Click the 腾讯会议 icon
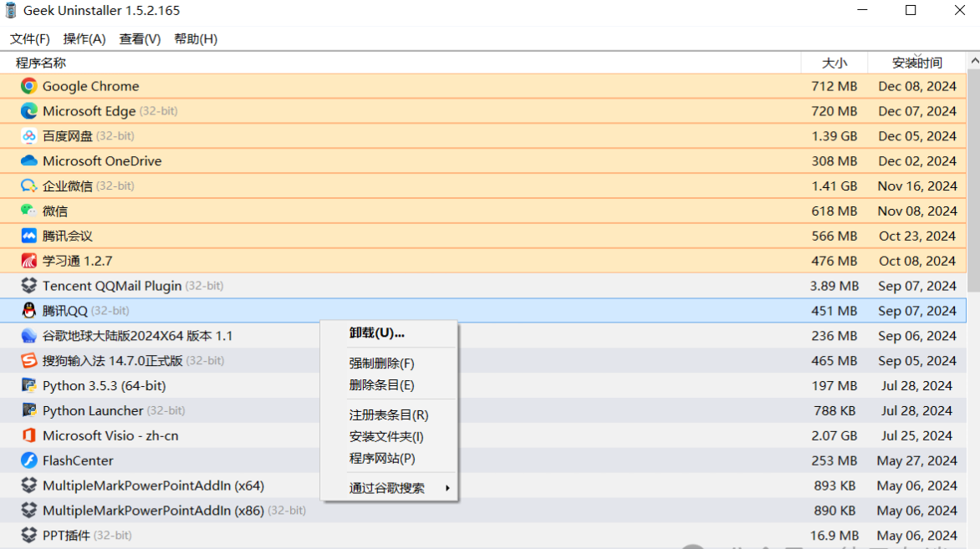The image size is (980, 549). pyautogui.click(x=28, y=236)
